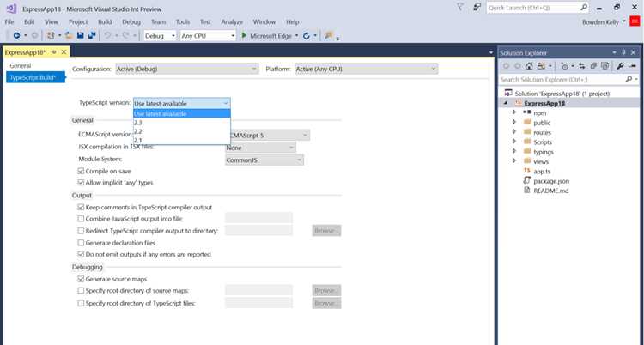
Task: Click Sync with Active Document icon
Action: (582, 66)
